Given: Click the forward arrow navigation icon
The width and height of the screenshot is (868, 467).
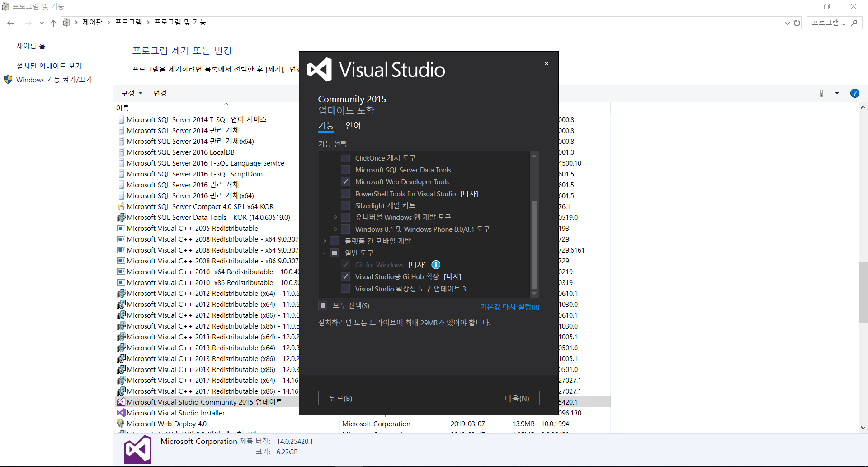Looking at the screenshot, I should click(28, 23).
